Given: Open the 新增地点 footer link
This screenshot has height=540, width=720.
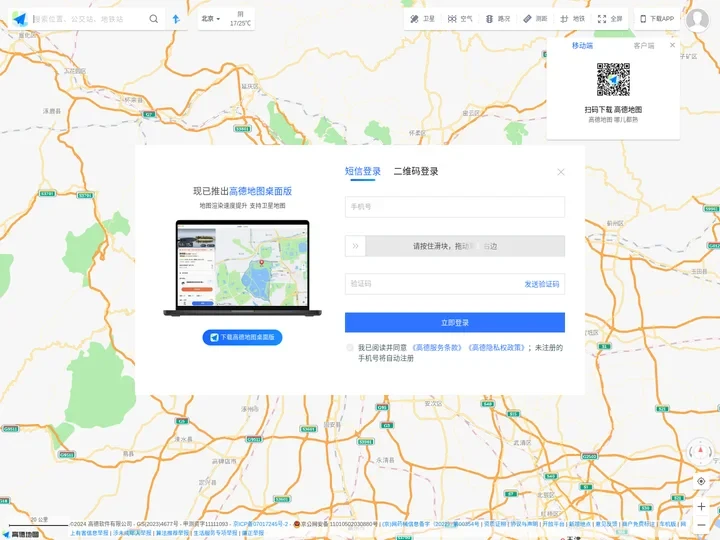Looking at the screenshot, I should coord(579,524).
